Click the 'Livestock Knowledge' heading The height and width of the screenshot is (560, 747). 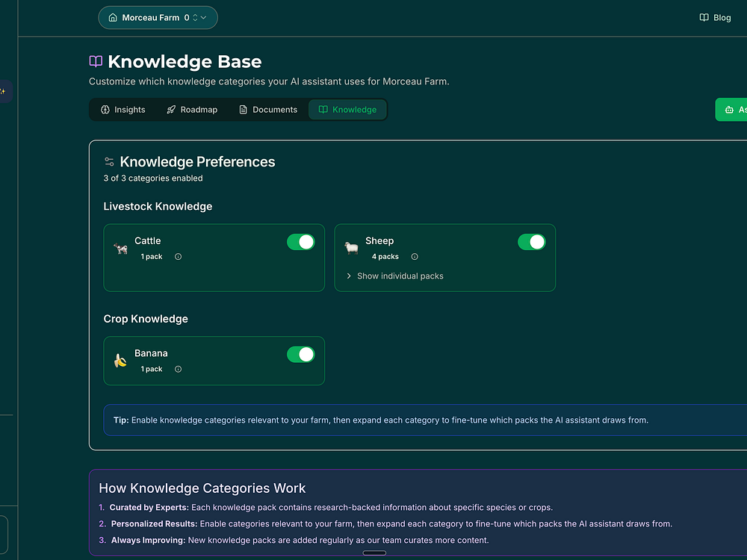pos(158,206)
